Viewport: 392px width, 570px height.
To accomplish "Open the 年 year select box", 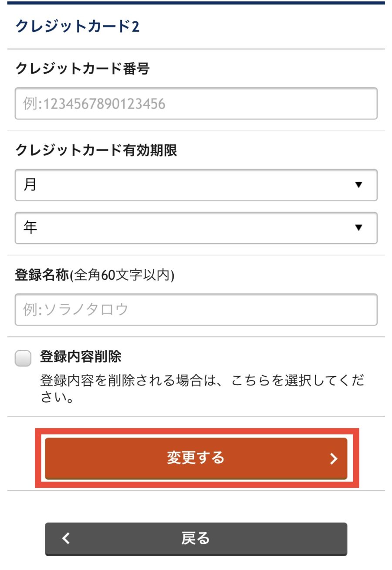I will [196, 227].
